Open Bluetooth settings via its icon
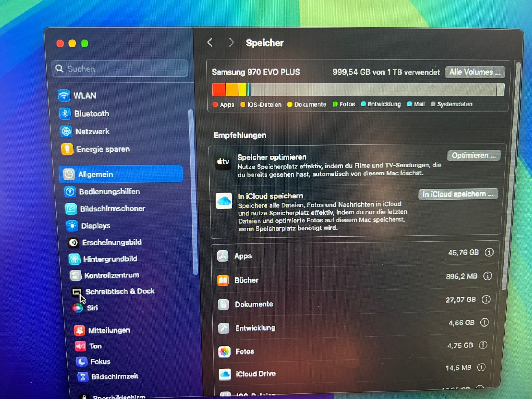Image resolution: width=532 pixels, height=399 pixels. point(65,113)
